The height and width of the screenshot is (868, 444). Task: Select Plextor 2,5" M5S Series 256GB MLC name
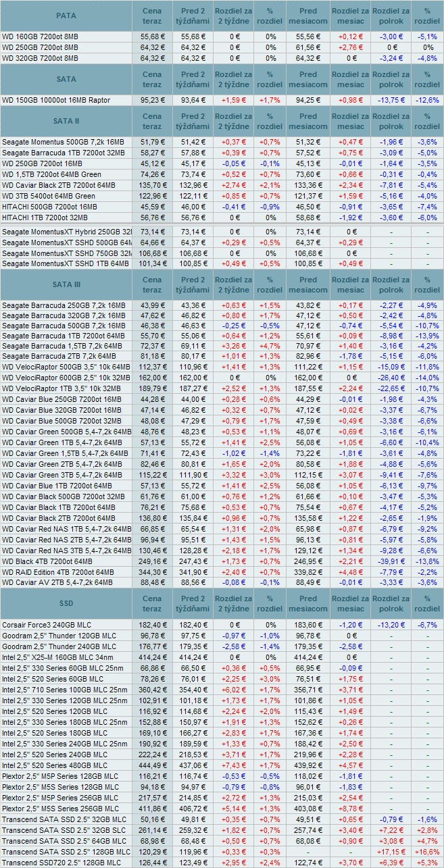(59, 808)
